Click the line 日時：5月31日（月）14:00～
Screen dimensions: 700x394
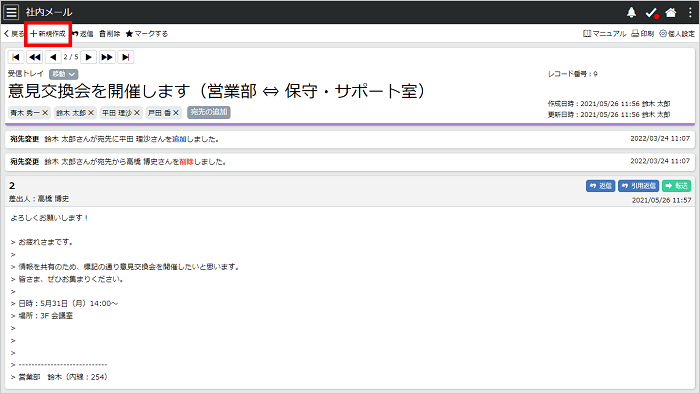pos(68,303)
